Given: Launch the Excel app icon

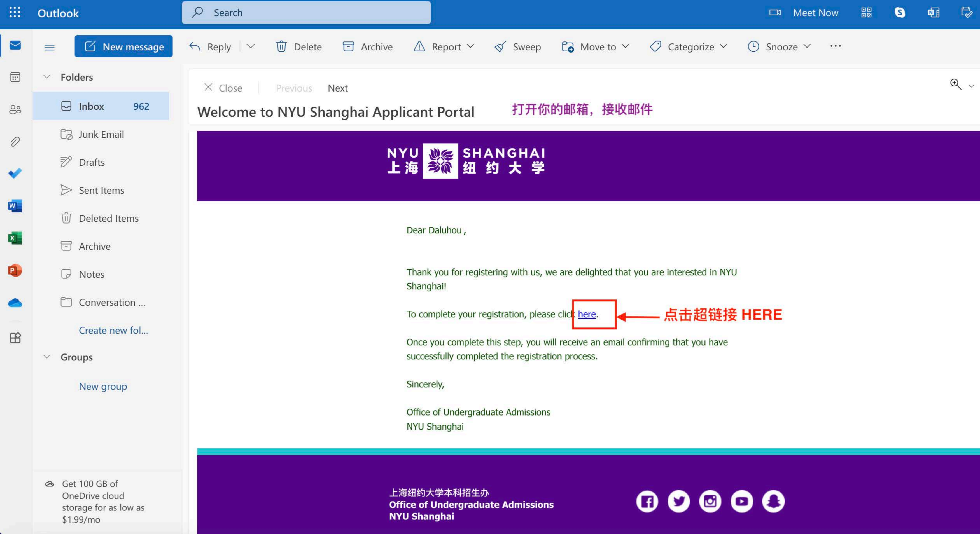Looking at the screenshot, I should [x=15, y=238].
